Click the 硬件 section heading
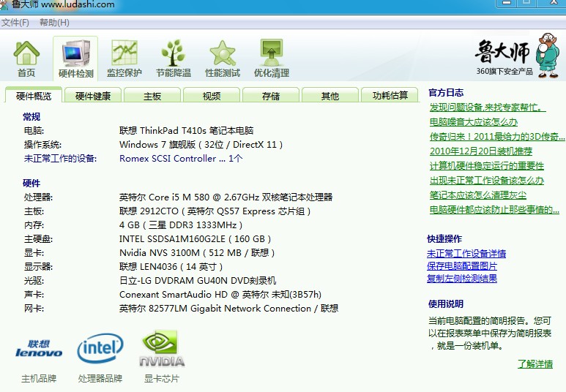This screenshot has width=566, height=392. point(31,183)
